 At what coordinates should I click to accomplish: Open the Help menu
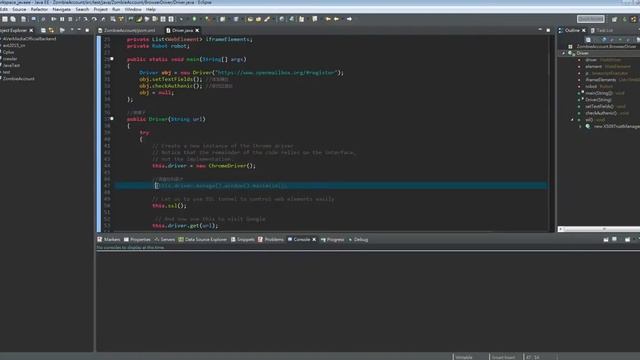point(151,9)
